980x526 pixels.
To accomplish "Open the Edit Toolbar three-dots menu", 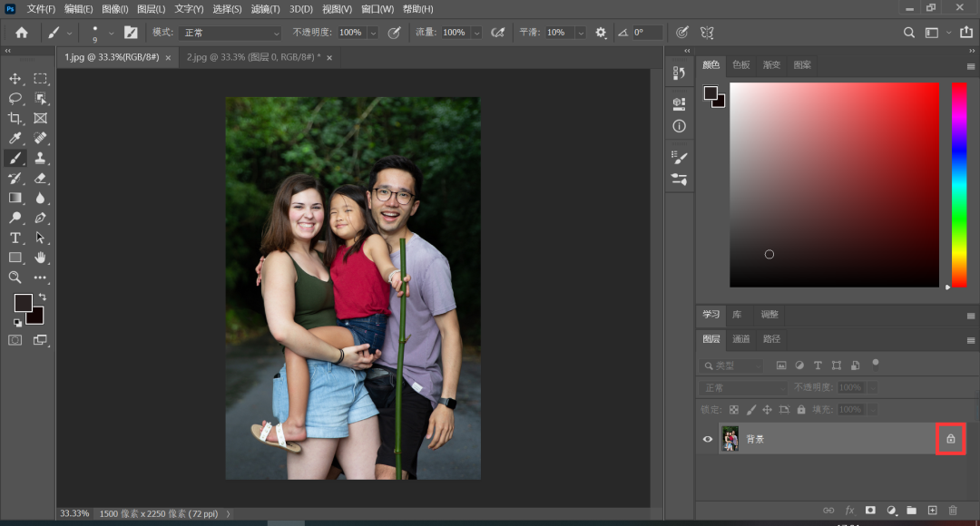I will (x=40, y=278).
